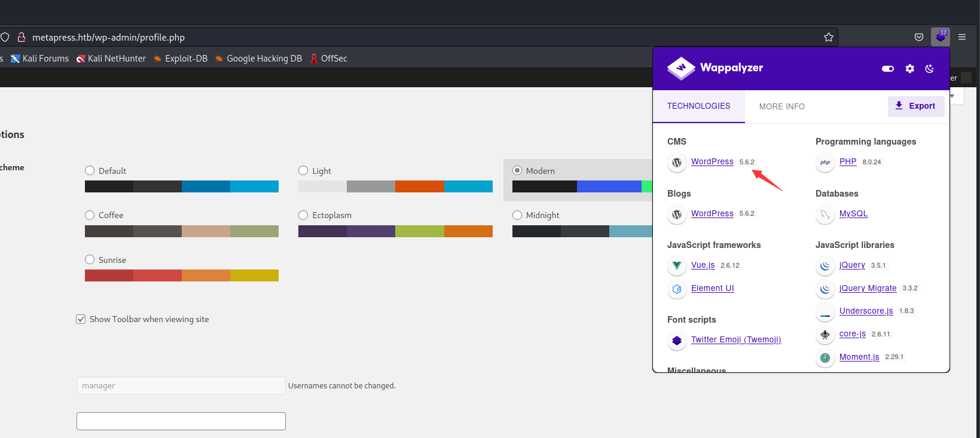Focus the empty field below username
980x438 pixels.
coord(181,421)
